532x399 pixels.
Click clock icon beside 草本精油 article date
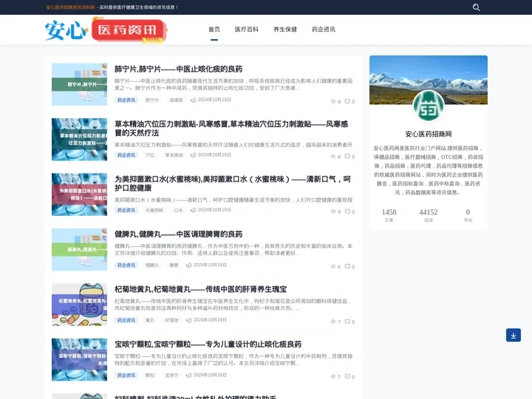pyautogui.click(x=193, y=154)
